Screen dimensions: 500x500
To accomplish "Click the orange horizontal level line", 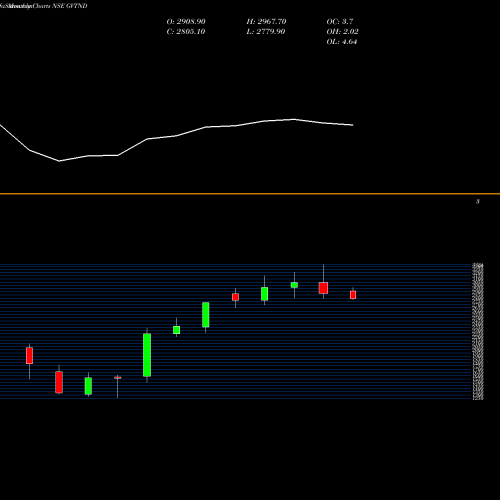I will (x=250, y=194).
